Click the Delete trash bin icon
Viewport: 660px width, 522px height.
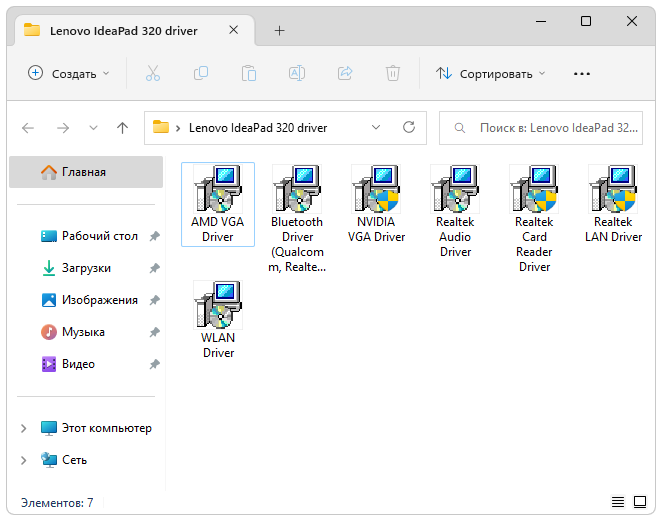coord(393,73)
